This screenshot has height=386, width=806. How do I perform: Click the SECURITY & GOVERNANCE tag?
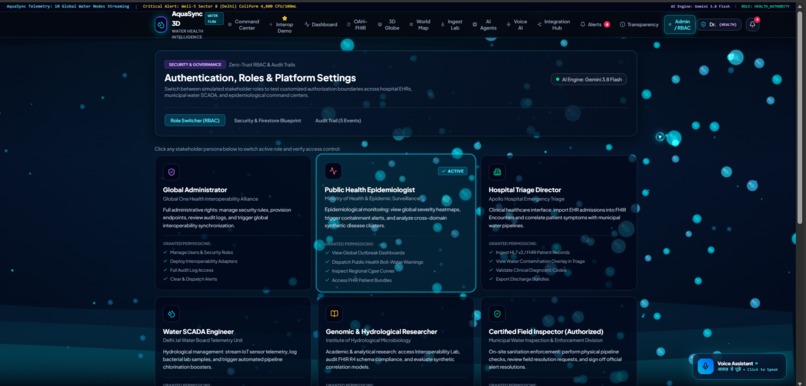tap(195, 65)
